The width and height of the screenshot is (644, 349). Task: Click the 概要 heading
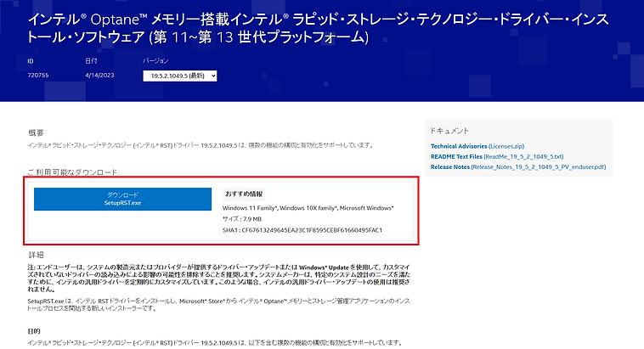point(36,132)
